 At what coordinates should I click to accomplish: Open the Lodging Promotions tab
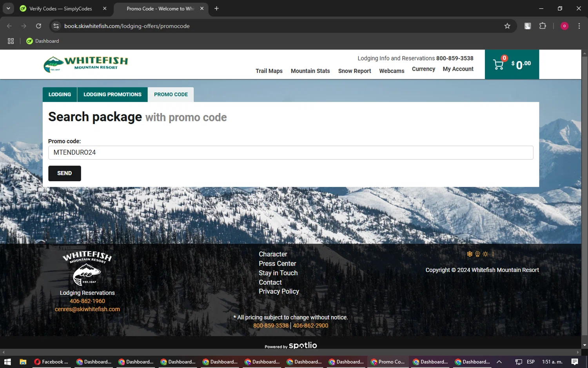pyautogui.click(x=113, y=95)
